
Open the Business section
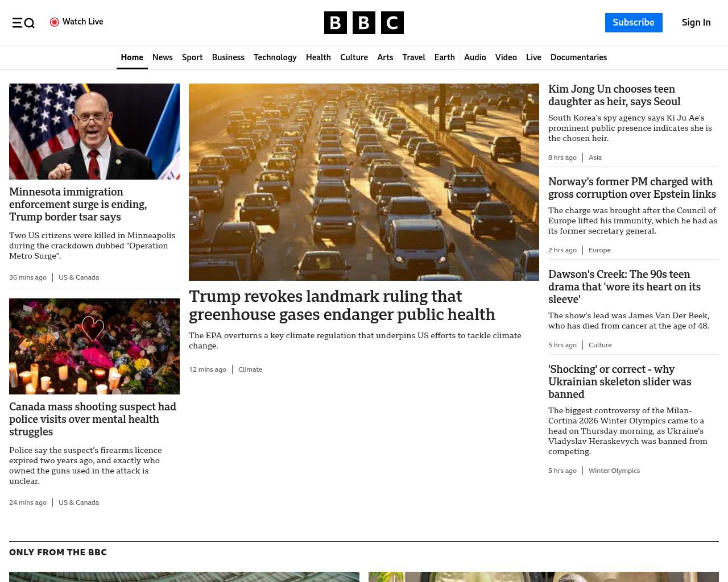(x=228, y=57)
